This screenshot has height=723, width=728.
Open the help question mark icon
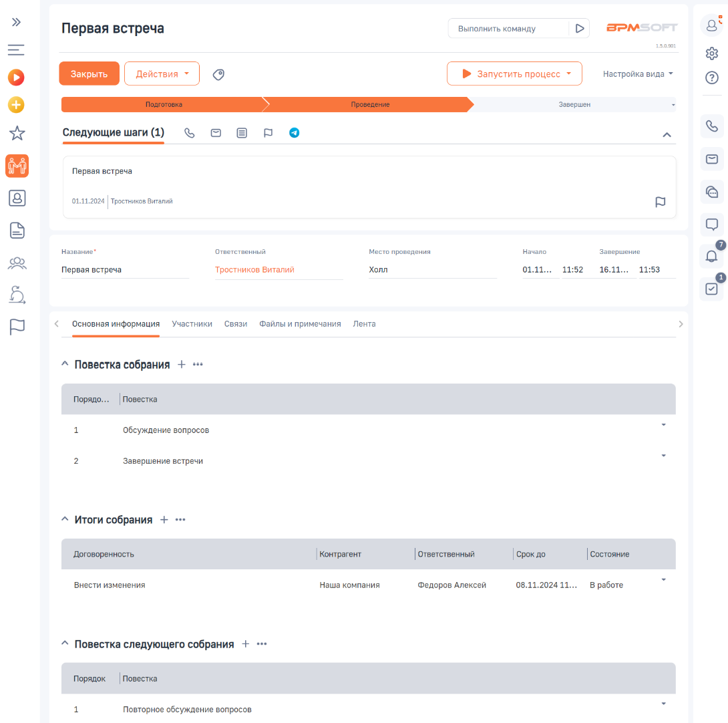click(712, 78)
